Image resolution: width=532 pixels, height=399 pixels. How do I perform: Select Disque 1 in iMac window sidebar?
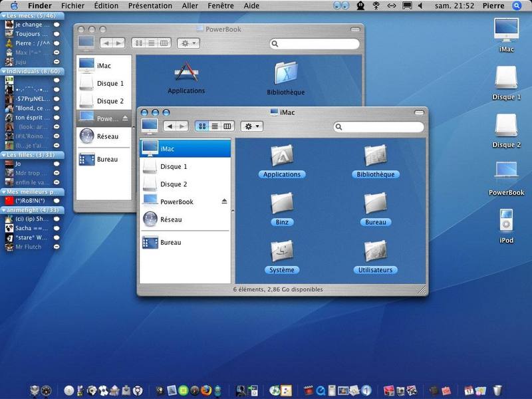(186, 166)
